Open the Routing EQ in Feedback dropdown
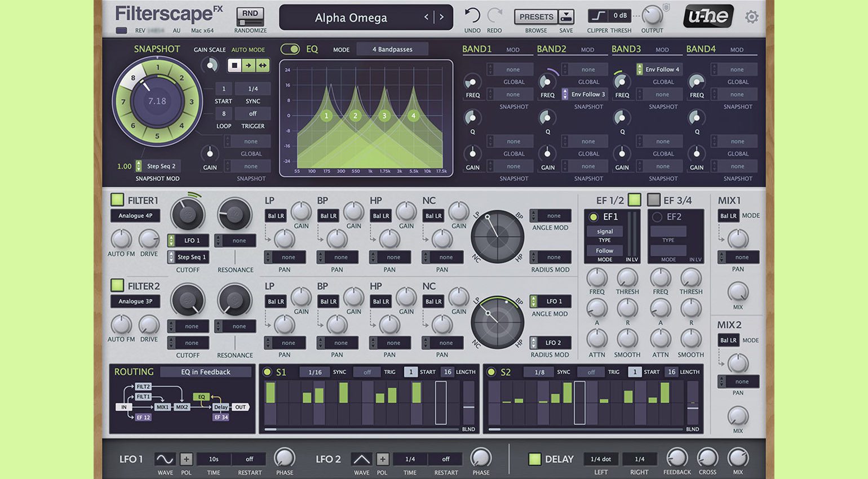Viewport: 868px width, 479px height. tap(206, 372)
